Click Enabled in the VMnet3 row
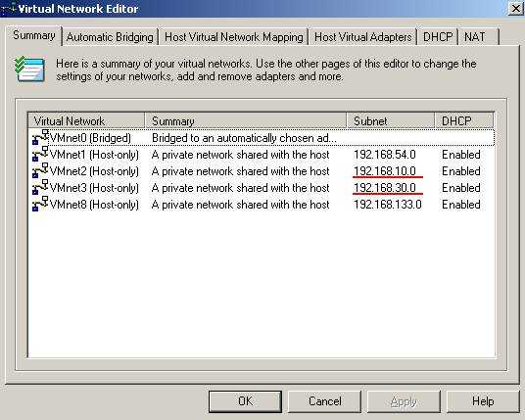525x420 pixels. 461,188
